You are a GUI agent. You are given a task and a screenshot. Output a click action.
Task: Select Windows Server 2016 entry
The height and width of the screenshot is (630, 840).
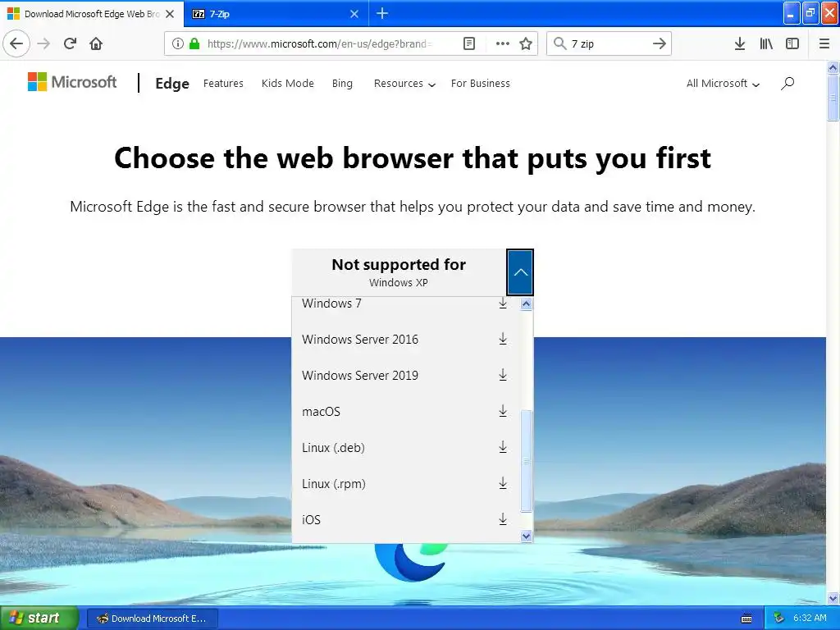click(x=360, y=339)
